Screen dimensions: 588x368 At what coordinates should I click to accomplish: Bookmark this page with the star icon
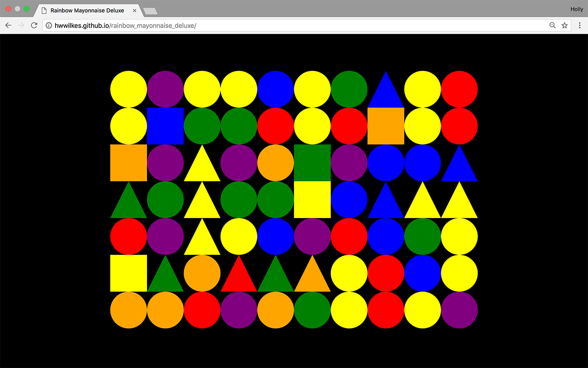coord(565,25)
